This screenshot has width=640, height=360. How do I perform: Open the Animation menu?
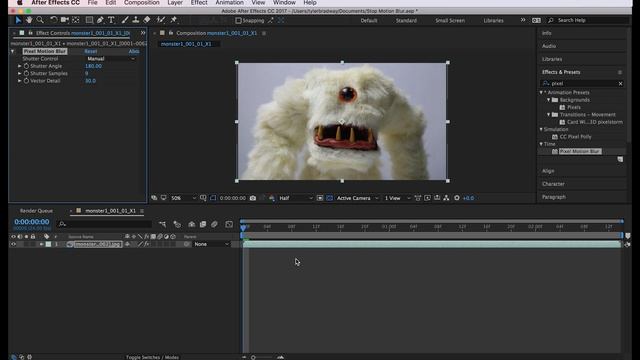229,3
